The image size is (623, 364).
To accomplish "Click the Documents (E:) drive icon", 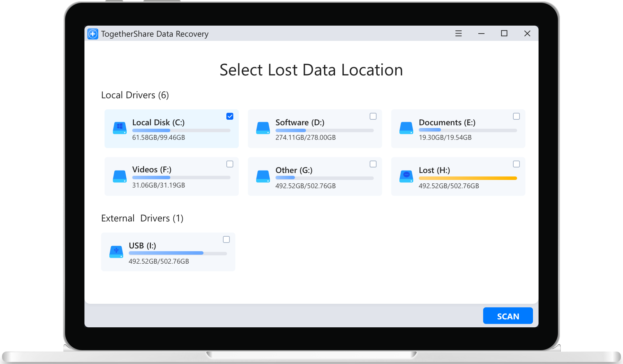I will (406, 128).
